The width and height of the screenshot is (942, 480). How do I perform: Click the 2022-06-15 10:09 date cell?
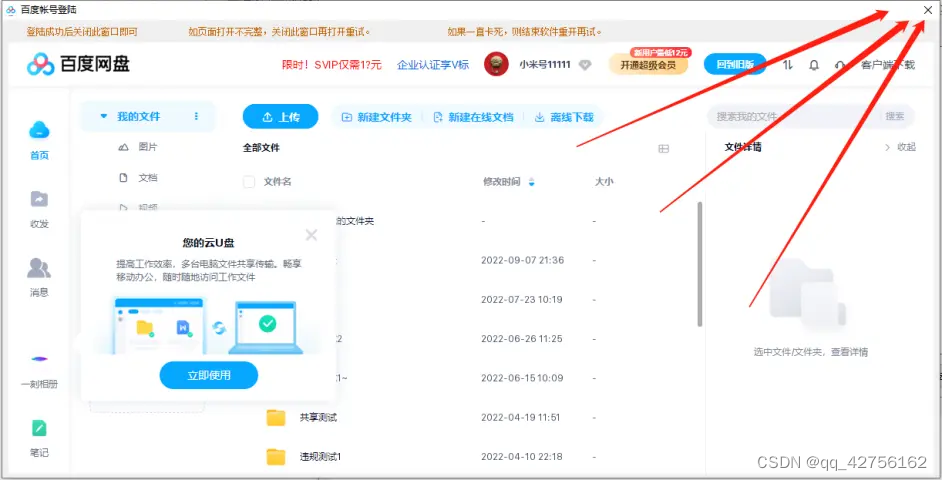522,378
